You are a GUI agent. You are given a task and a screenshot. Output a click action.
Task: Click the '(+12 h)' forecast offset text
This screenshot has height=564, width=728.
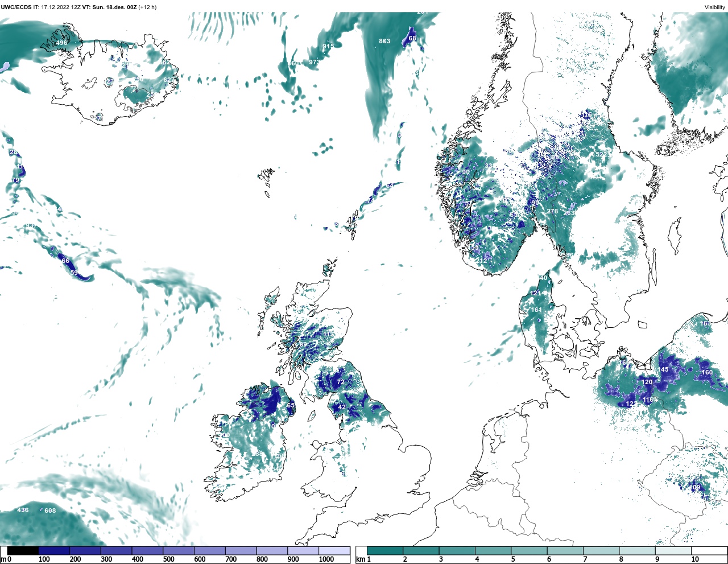147,7
